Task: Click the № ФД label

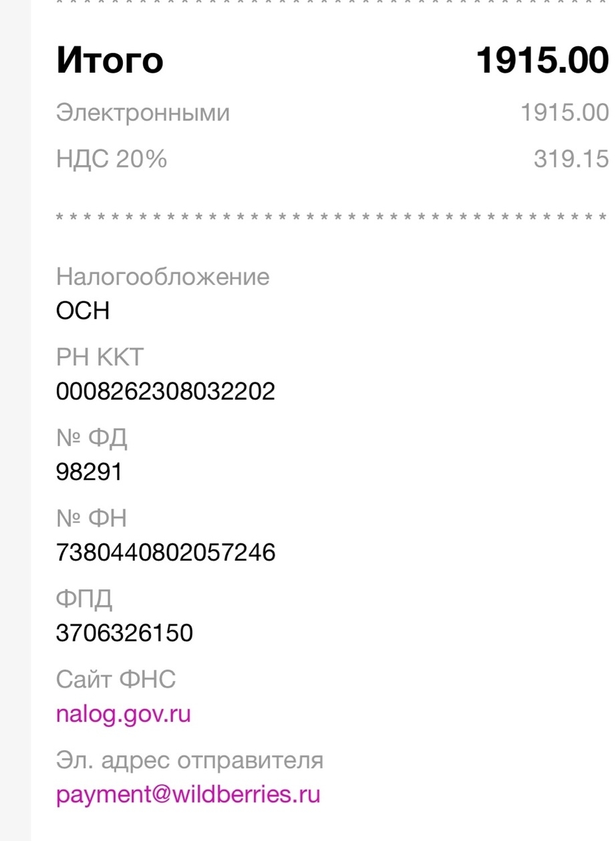Action: [x=92, y=438]
